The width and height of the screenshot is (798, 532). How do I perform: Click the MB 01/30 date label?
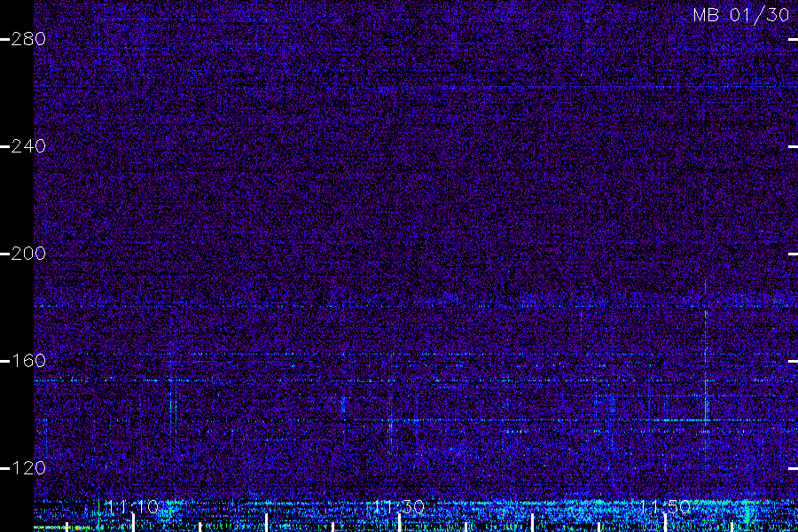[x=741, y=15]
